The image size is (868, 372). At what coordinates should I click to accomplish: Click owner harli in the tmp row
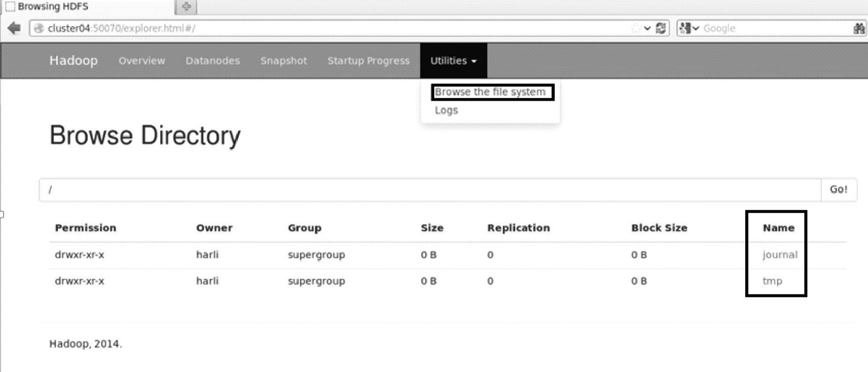[x=207, y=281]
